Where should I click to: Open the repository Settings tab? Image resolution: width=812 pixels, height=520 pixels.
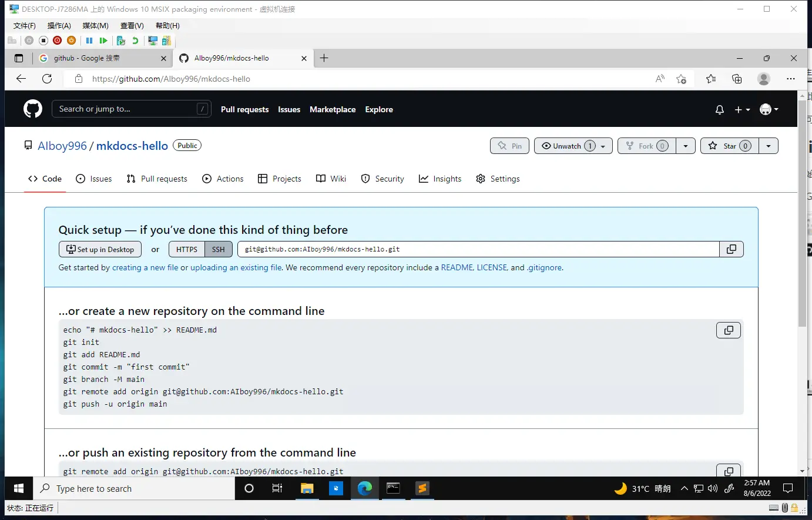[498, 179]
